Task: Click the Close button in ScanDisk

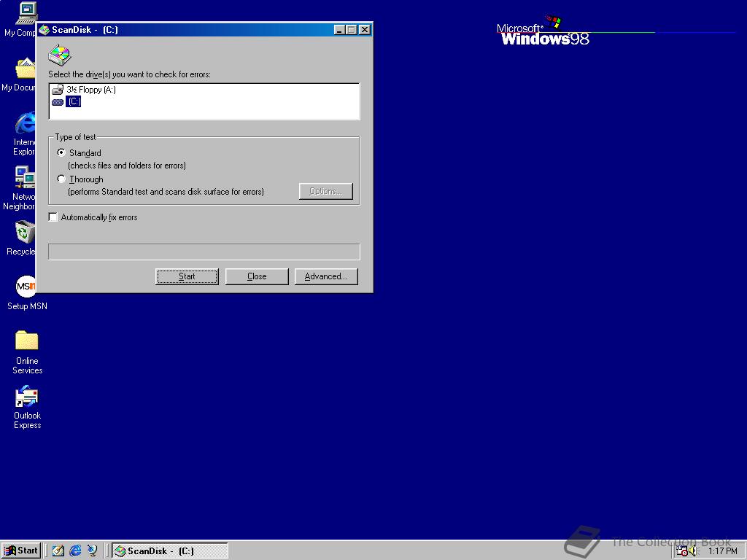Action: [x=257, y=276]
